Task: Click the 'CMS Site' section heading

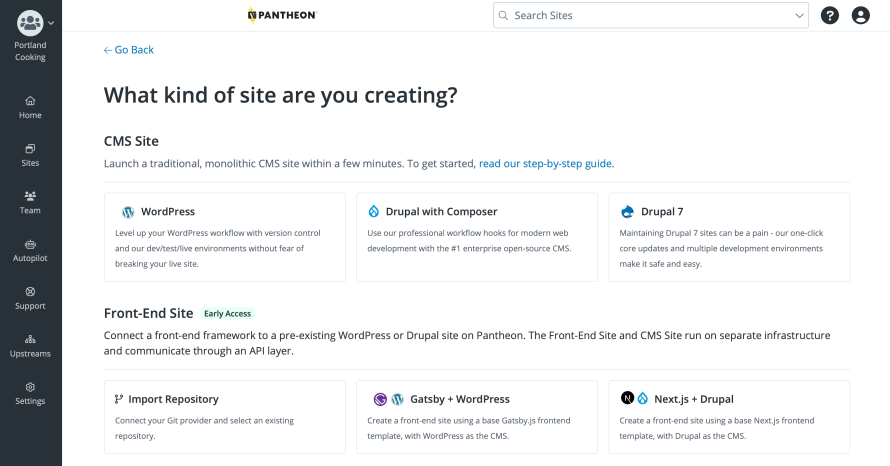Action: [x=131, y=141]
